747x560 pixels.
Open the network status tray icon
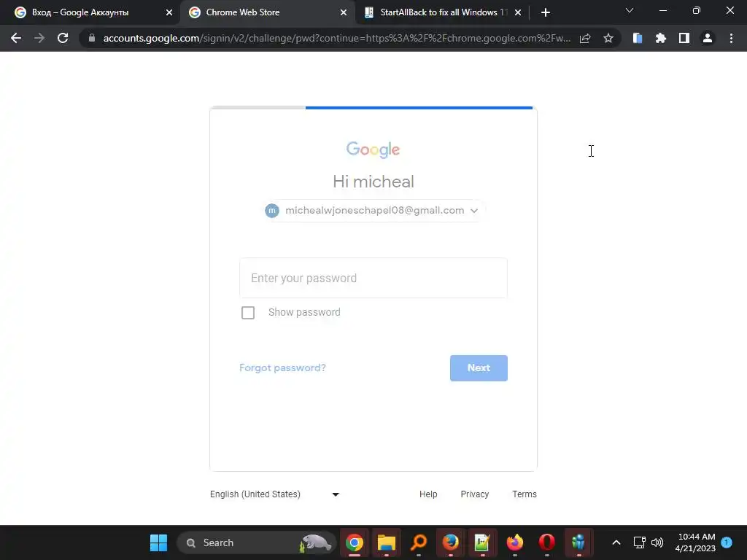pyautogui.click(x=639, y=542)
